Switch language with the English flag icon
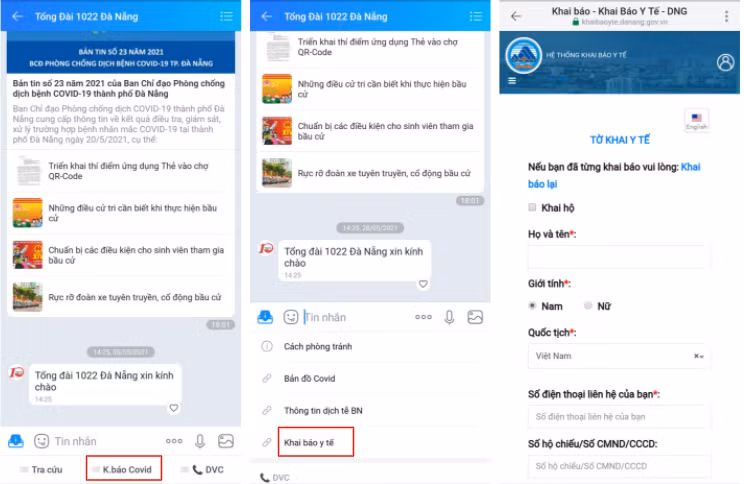 pyautogui.click(x=696, y=120)
